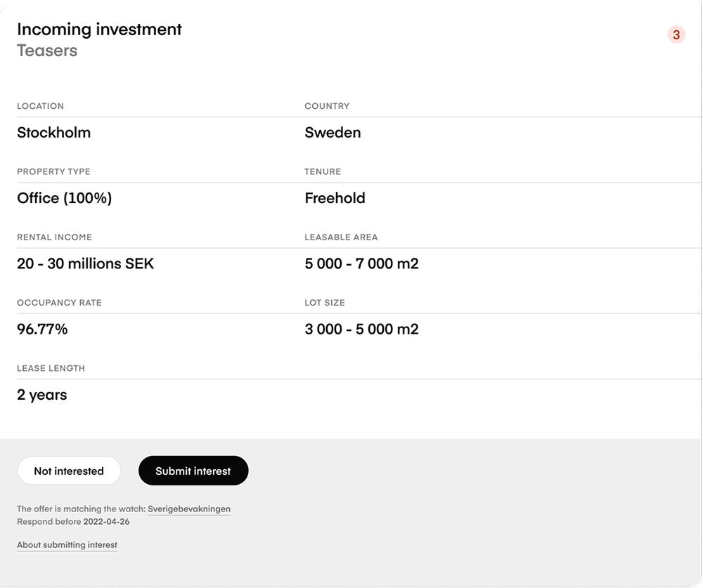This screenshot has width=703, height=588.
Task: Select the 5 000 - 7 000 m2 leasable area
Action: coord(362,263)
